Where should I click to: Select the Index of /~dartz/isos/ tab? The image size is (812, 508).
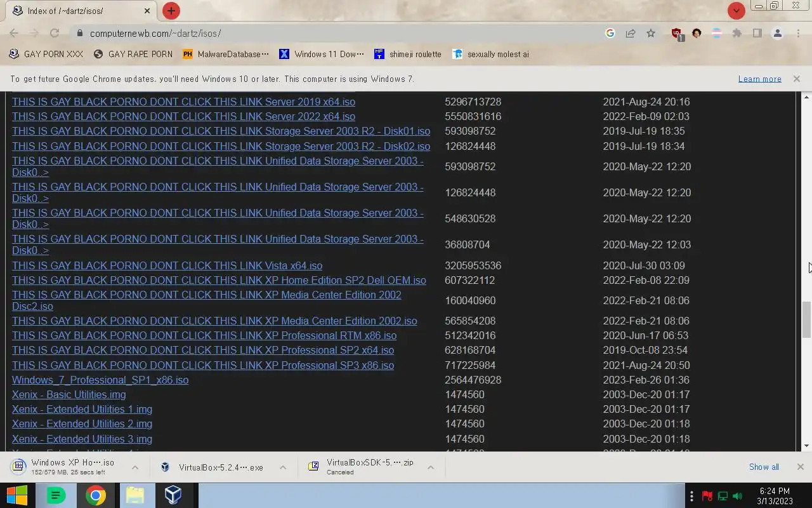point(82,11)
